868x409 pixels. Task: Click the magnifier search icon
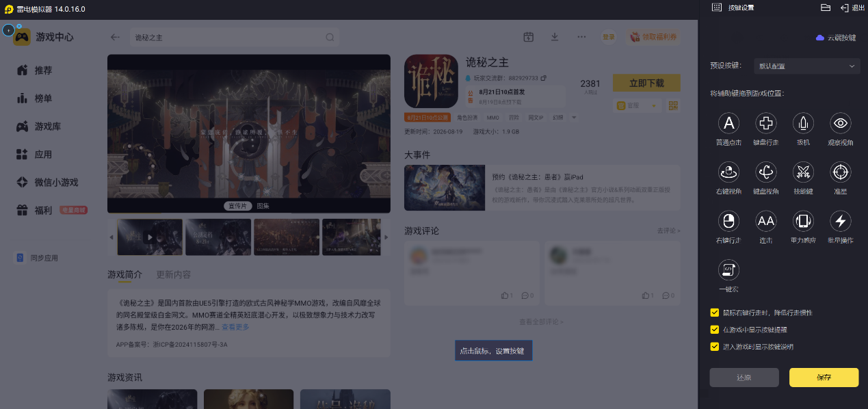click(330, 38)
